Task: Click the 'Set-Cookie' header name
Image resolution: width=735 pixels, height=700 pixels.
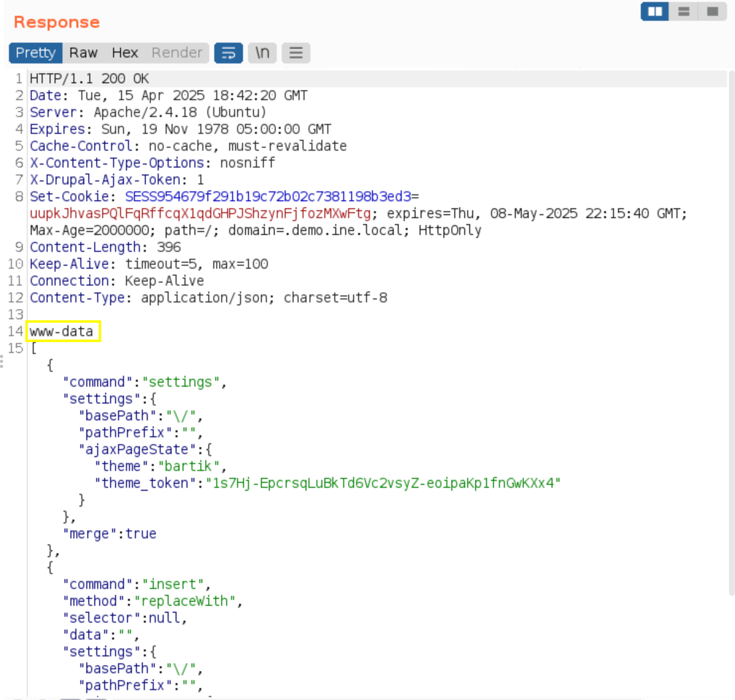Action: (69, 196)
